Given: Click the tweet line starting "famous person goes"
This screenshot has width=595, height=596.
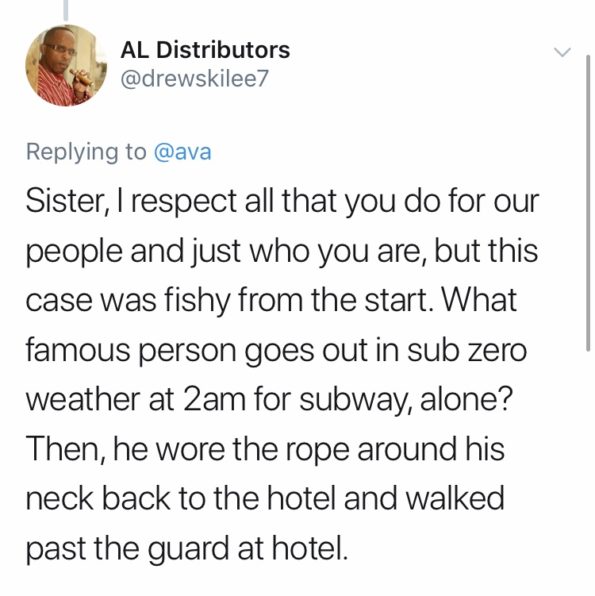Looking at the screenshot, I should 276,350.
